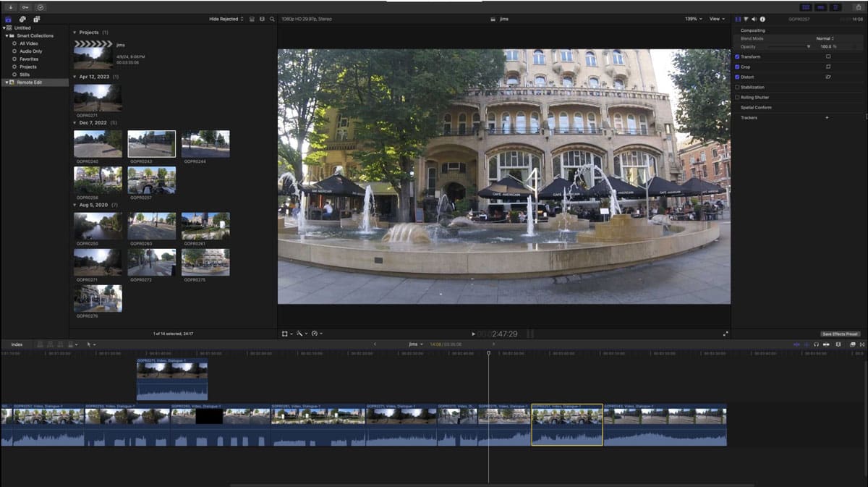The image size is (868, 487).
Task: Click the Share export icon
Action: [858, 7]
